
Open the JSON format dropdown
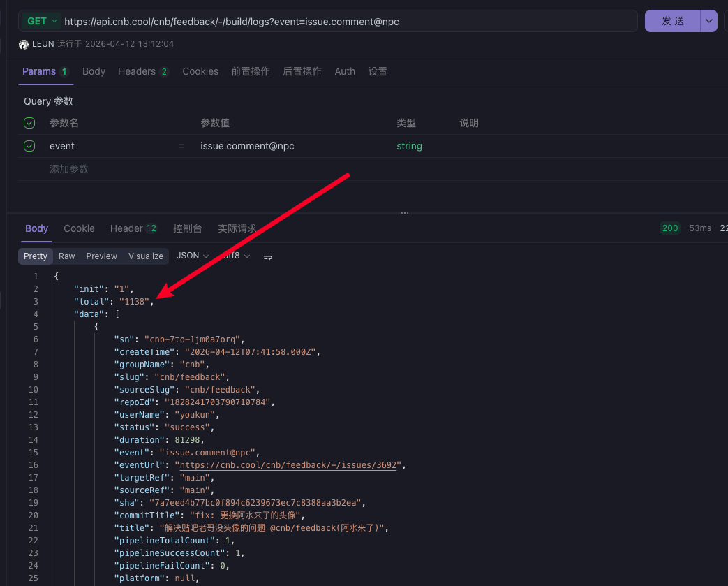tap(193, 256)
